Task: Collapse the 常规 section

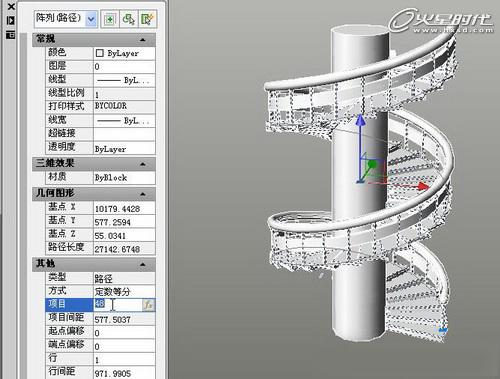Action: pos(143,40)
